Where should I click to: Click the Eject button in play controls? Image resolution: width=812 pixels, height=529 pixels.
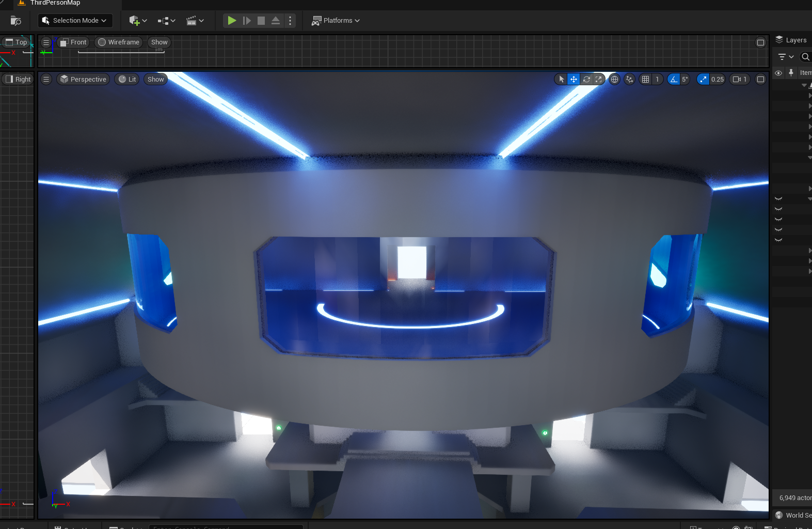(276, 21)
